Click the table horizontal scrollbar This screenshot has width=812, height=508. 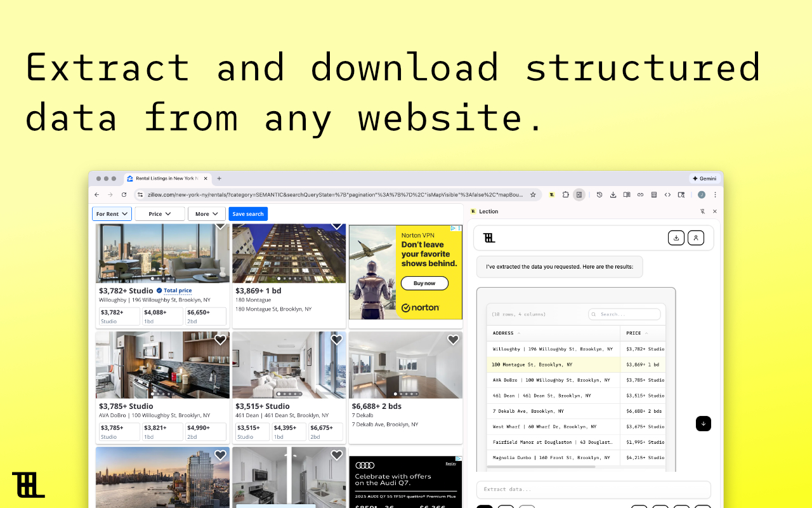(x=541, y=467)
